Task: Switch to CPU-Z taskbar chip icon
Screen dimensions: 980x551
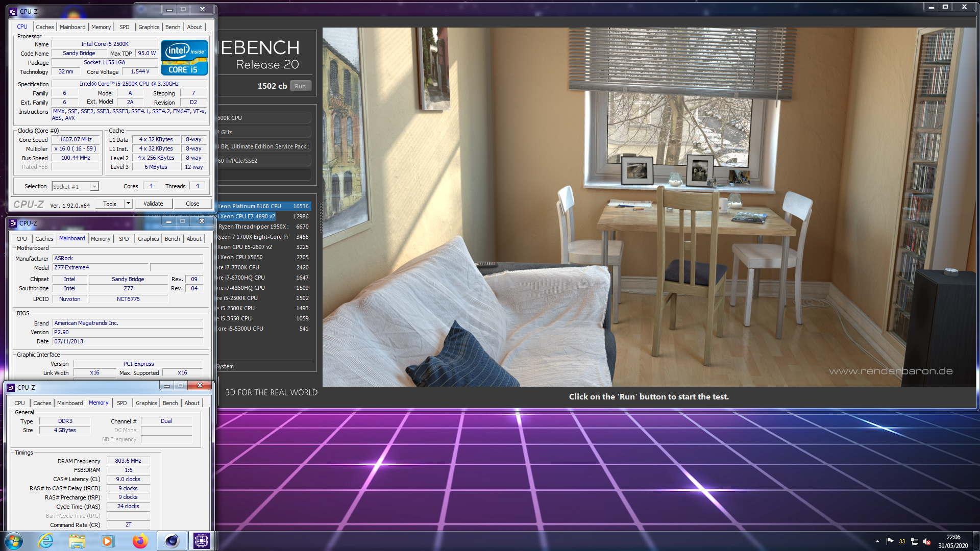Action: pos(202,541)
